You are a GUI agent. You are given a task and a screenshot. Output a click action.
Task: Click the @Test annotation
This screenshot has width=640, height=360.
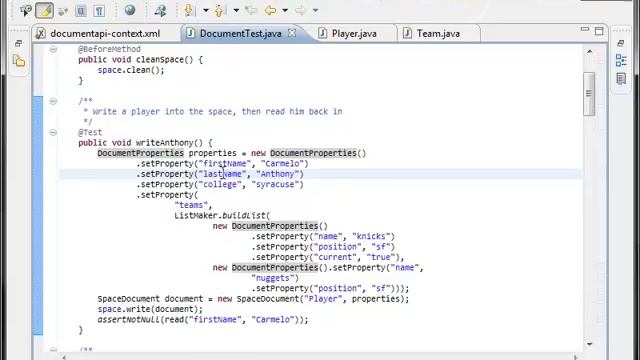click(x=90, y=132)
